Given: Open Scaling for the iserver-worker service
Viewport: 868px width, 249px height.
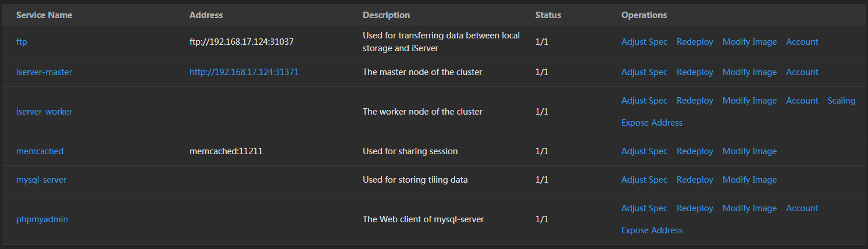Looking at the screenshot, I should [841, 101].
